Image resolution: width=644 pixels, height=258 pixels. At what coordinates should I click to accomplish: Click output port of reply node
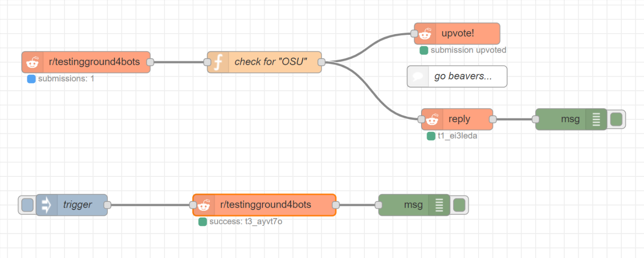493,119
